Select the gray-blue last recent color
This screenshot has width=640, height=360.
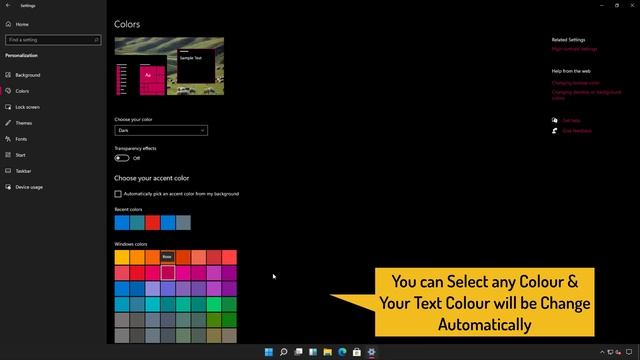click(183, 223)
